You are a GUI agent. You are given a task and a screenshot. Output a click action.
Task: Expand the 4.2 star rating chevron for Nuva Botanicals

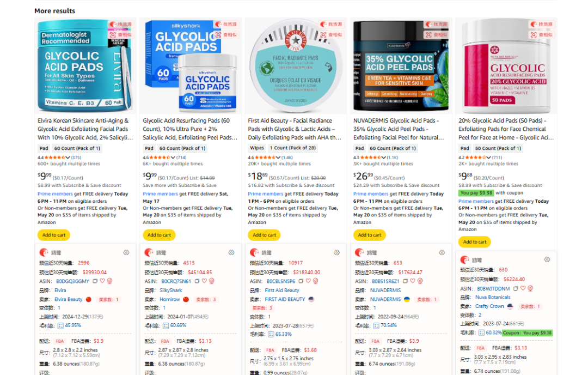click(488, 158)
